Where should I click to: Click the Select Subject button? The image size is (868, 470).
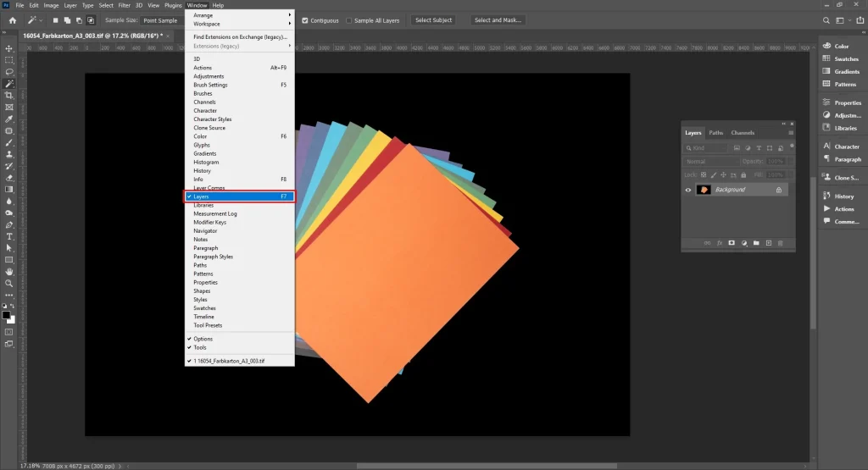[433, 20]
